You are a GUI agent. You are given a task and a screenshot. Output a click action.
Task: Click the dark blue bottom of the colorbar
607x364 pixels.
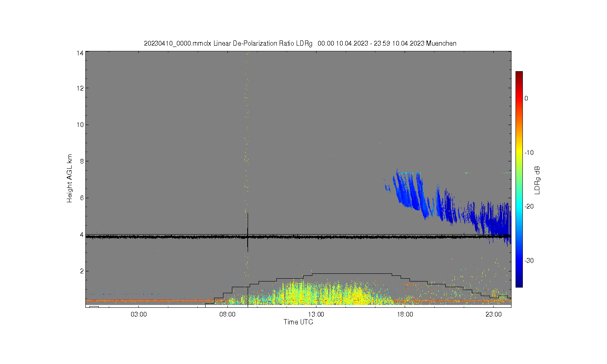(x=519, y=284)
